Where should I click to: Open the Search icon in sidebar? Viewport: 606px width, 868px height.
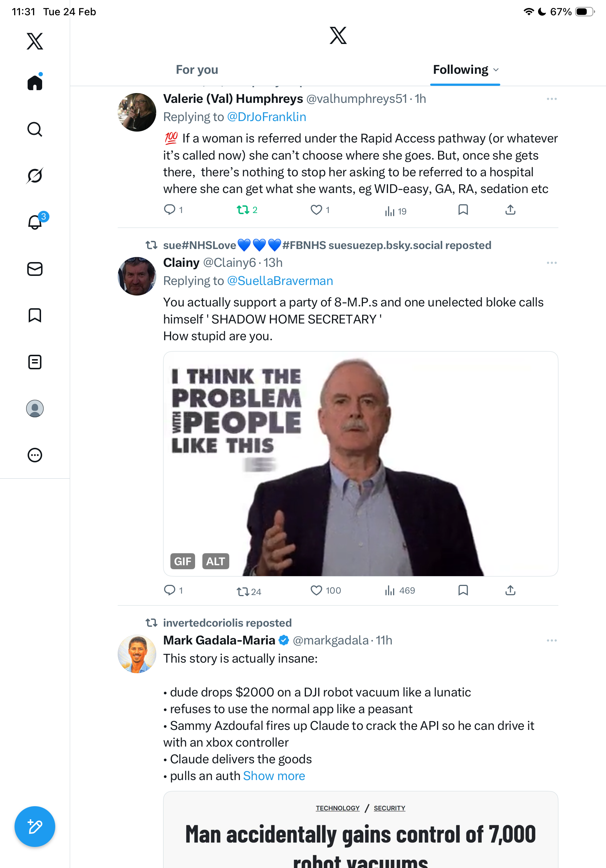[35, 129]
